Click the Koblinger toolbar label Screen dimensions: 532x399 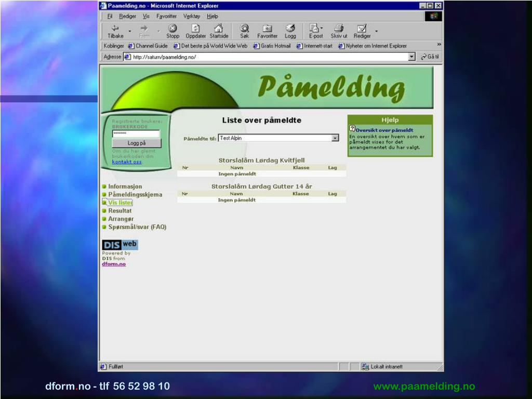(114, 46)
